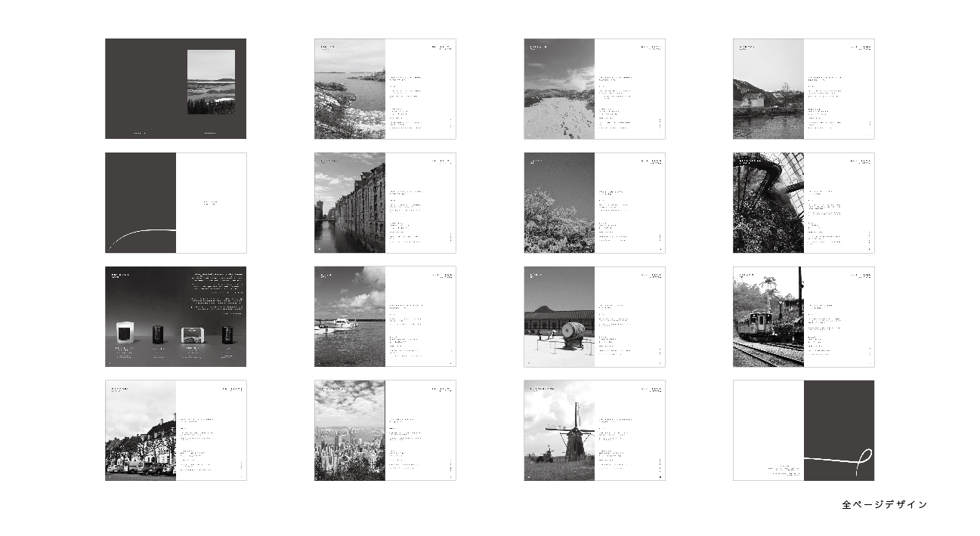The image size is (980, 536).
Task: Select the city skyline spread
Action: coord(385,430)
